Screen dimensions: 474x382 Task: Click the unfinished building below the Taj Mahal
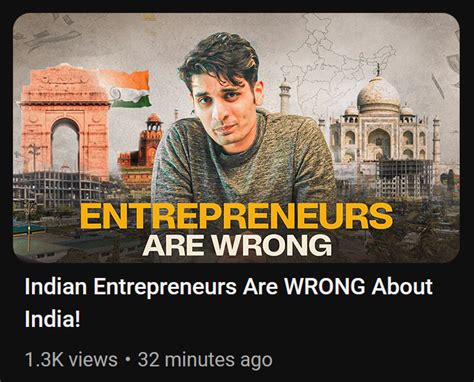pyautogui.click(x=404, y=178)
